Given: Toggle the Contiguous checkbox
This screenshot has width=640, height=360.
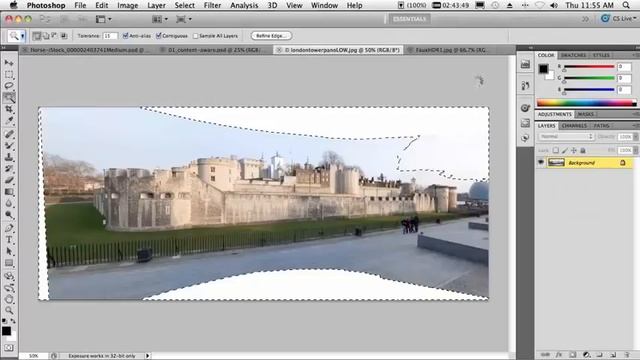Looking at the screenshot, I should 158,36.
